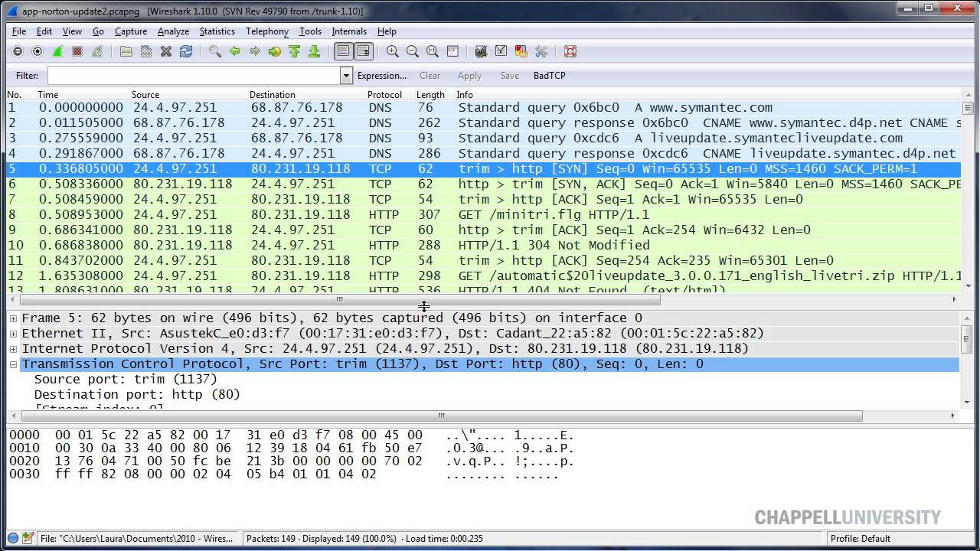Select the Source port: trim (1137) line
Viewport: 980px width, 551px height.
pos(126,380)
